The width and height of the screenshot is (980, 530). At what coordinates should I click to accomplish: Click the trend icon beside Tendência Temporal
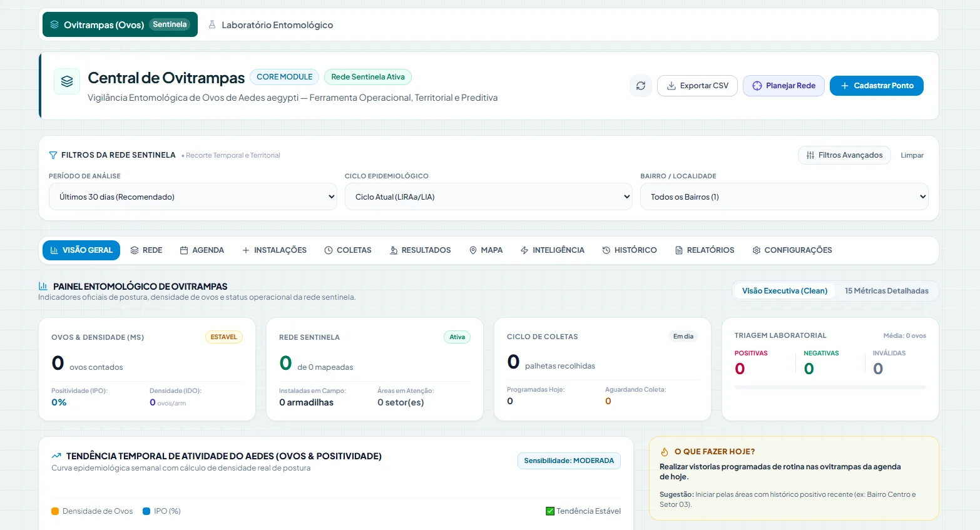click(x=56, y=456)
